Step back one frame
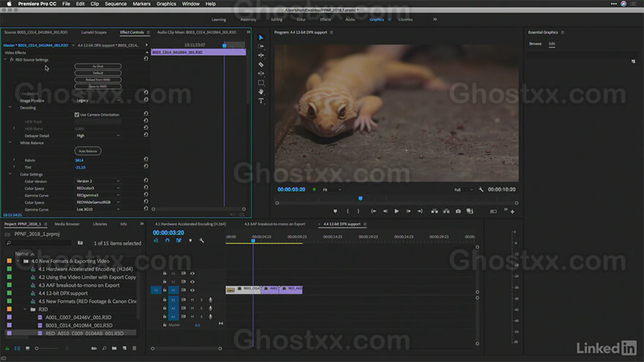Image resolution: width=644 pixels, height=362 pixels. coord(385,211)
